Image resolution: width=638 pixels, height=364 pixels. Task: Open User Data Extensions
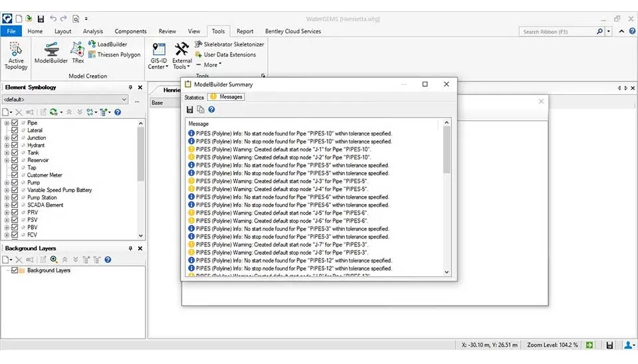tap(225, 55)
